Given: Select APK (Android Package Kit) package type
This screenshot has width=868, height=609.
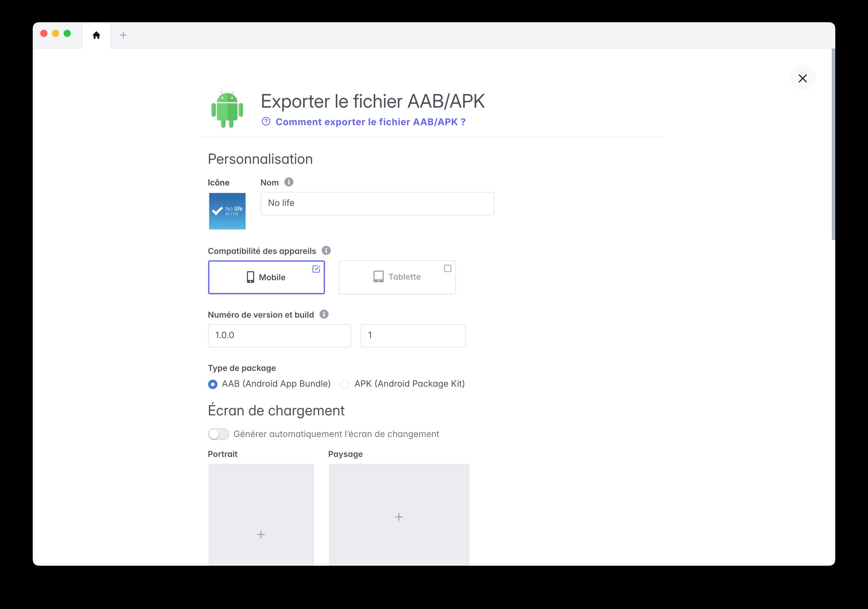Looking at the screenshot, I should (345, 384).
